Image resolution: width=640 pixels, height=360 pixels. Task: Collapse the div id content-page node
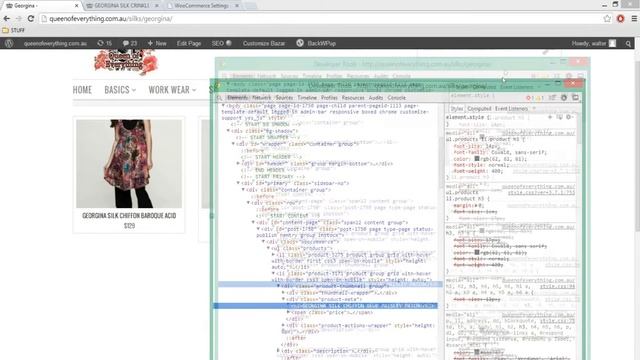click(253, 222)
